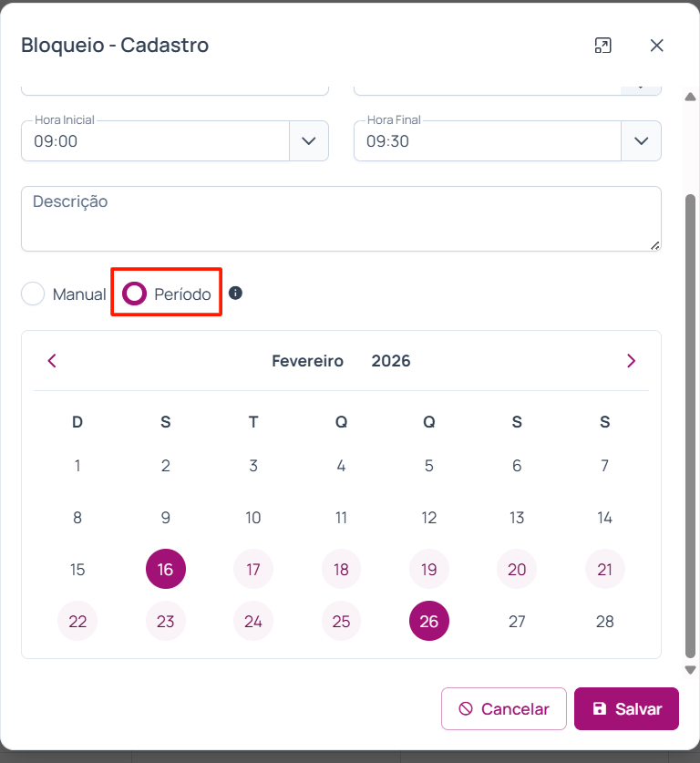Click the 2026 year label
700x763 pixels.
click(x=391, y=361)
